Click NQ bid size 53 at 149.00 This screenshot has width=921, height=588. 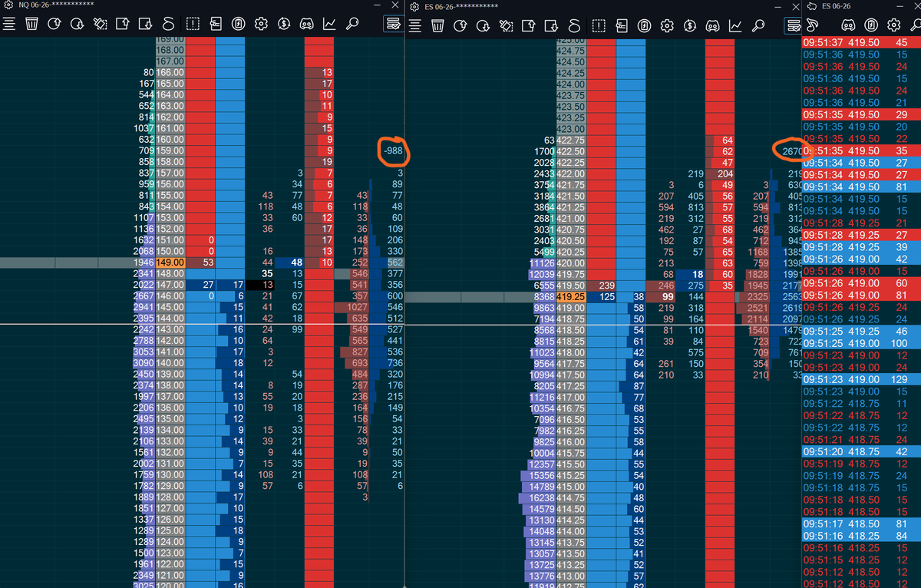point(201,263)
